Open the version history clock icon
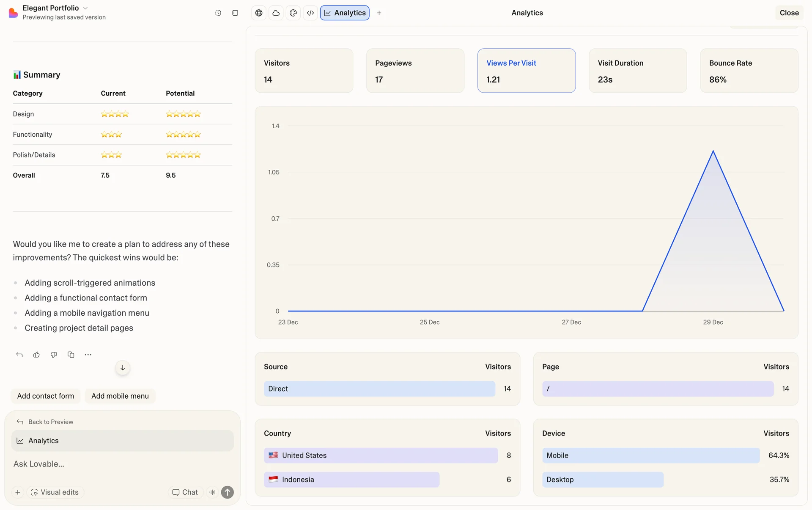 click(x=218, y=13)
